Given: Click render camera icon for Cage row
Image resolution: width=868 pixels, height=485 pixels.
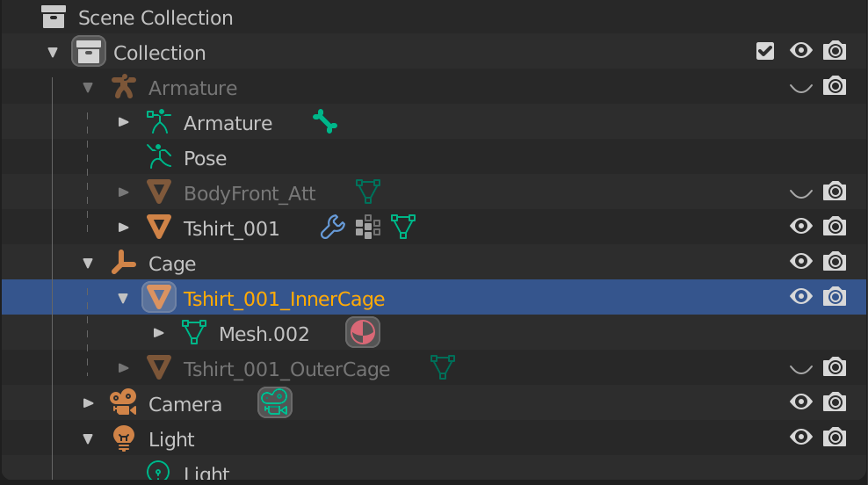Looking at the screenshot, I should 835,262.
